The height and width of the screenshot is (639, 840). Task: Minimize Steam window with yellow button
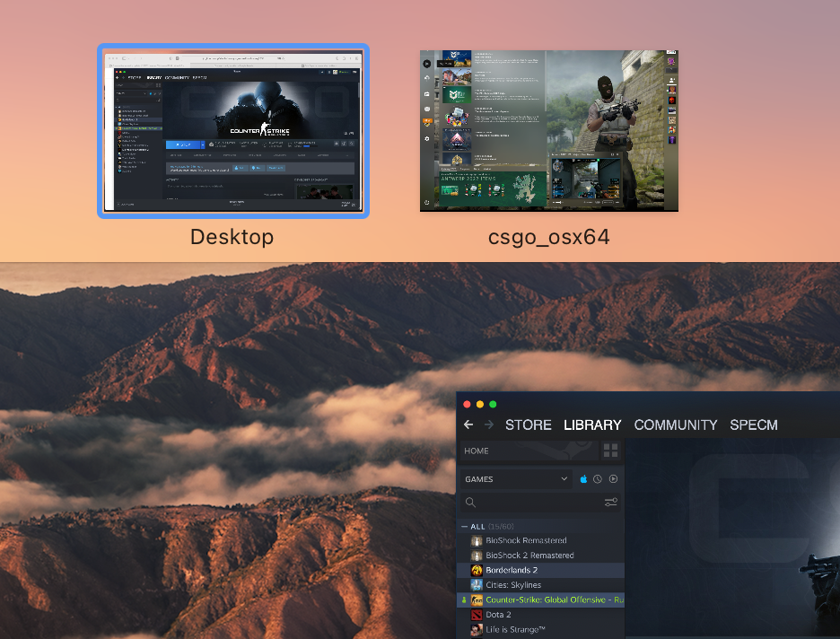(480, 405)
